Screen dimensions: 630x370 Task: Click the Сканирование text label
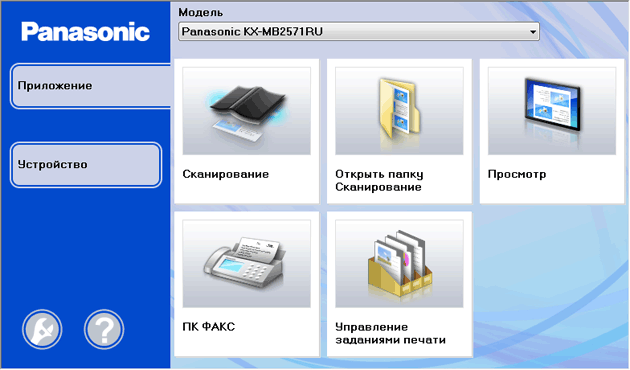tap(226, 174)
